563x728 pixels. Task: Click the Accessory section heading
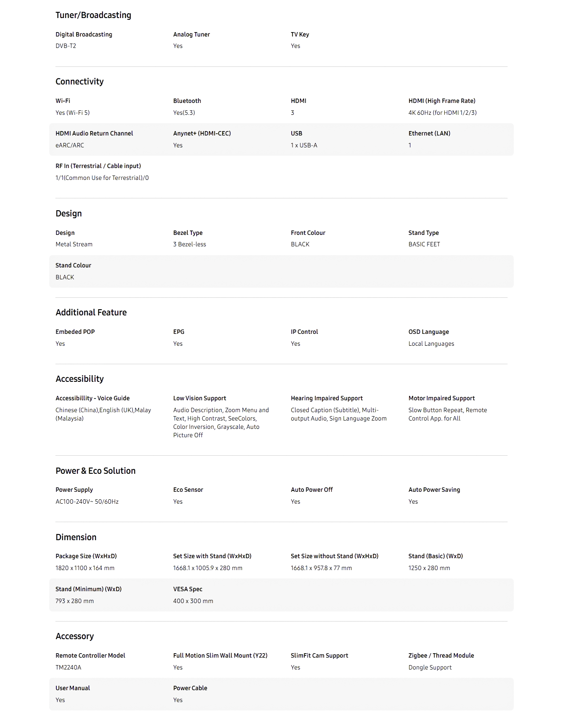tap(75, 637)
